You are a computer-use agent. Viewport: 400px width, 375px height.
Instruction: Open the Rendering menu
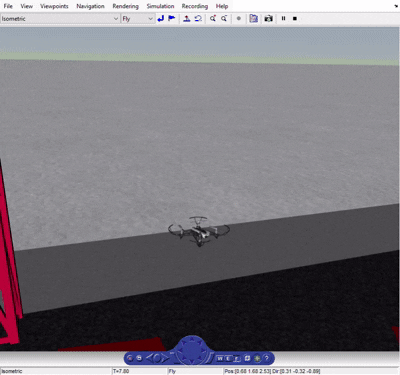point(125,6)
